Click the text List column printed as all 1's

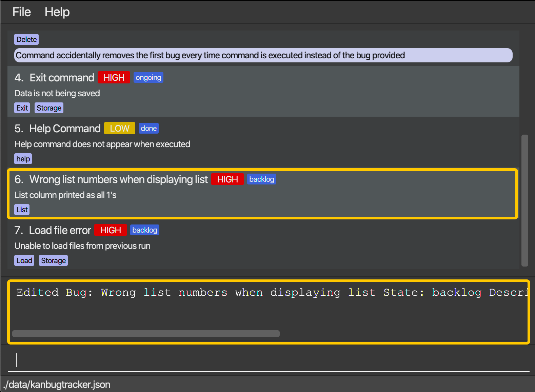(x=65, y=195)
